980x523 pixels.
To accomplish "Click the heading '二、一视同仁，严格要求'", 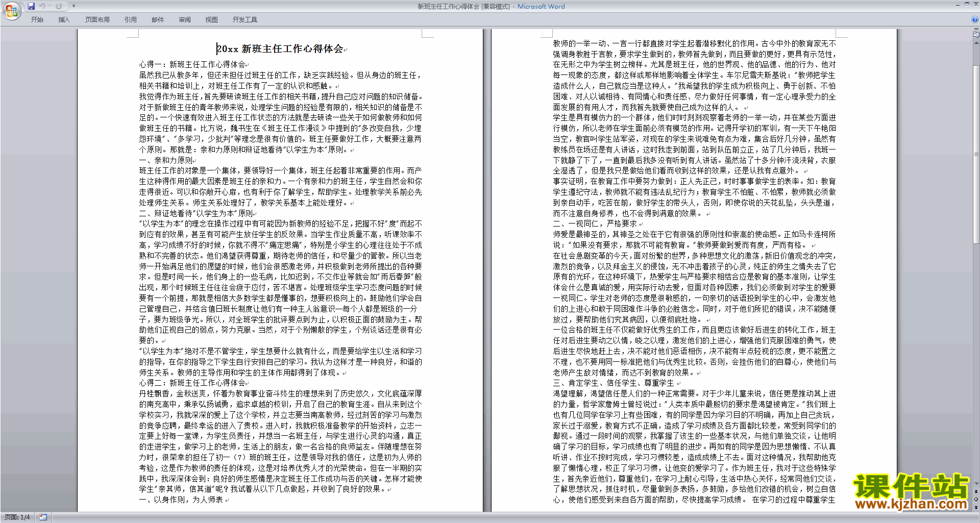I will click(595, 223).
